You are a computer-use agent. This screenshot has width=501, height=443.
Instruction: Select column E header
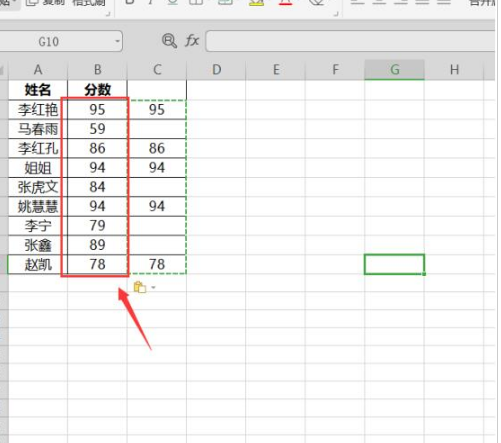[x=276, y=70]
